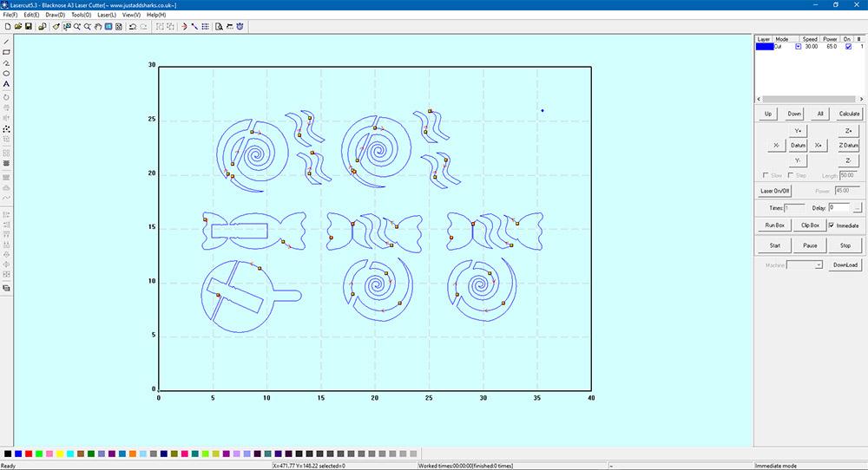Screen dimensions: 868x470
Task: Click the bottom layers icon in left toolbar
Action: (x=7, y=288)
